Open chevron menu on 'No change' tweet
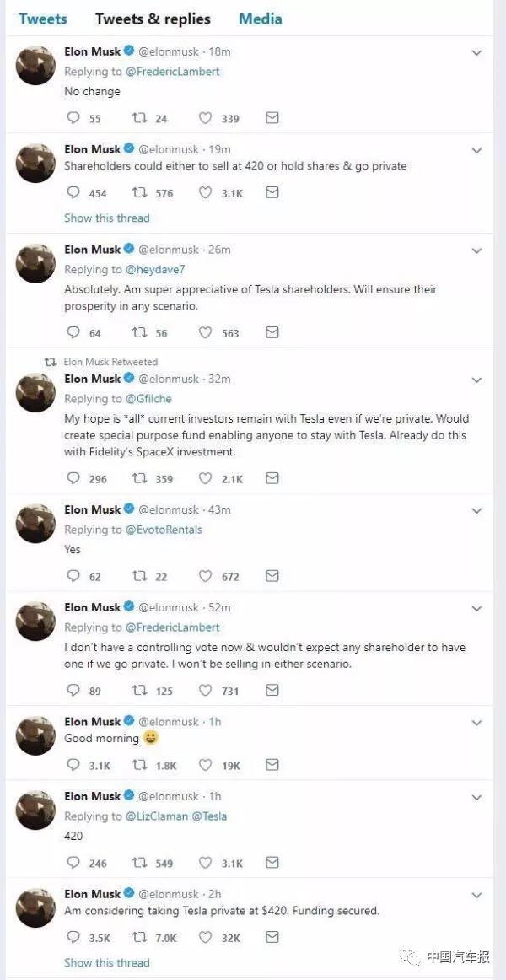This screenshot has height=980, width=506. [476, 52]
